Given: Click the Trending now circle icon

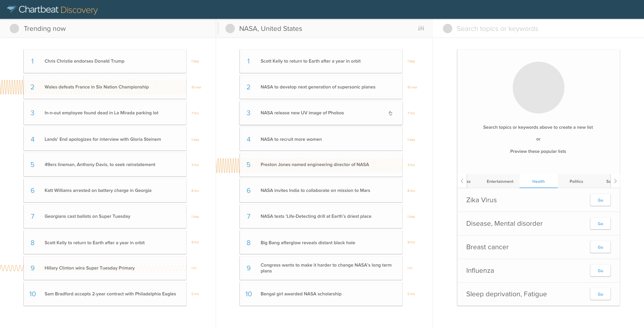Looking at the screenshot, I should click(14, 29).
